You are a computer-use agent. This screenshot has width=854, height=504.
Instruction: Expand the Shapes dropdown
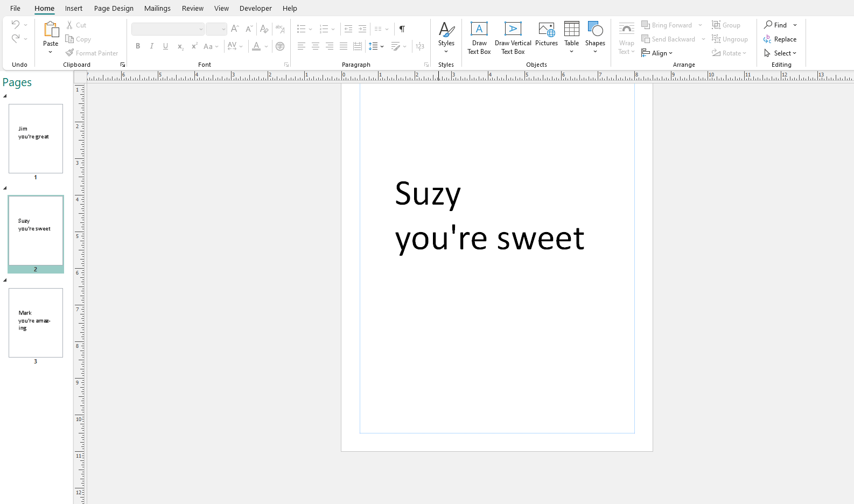(595, 52)
